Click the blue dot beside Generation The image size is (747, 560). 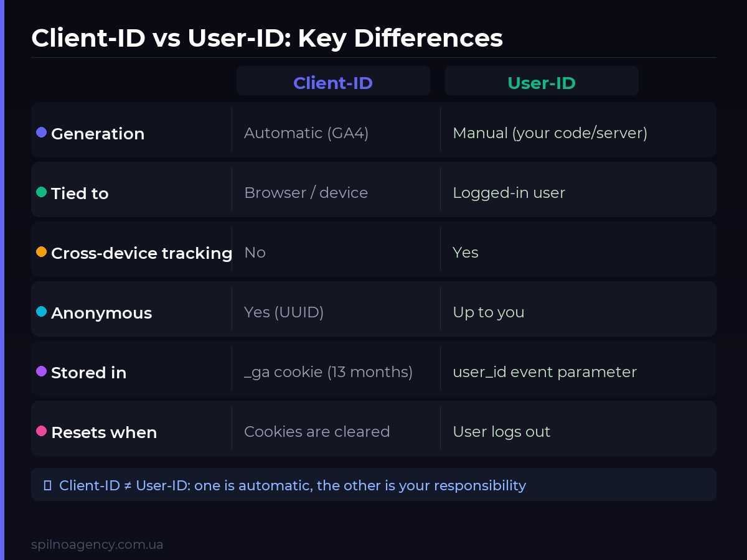pyautogui.click(x=42, y=133)
